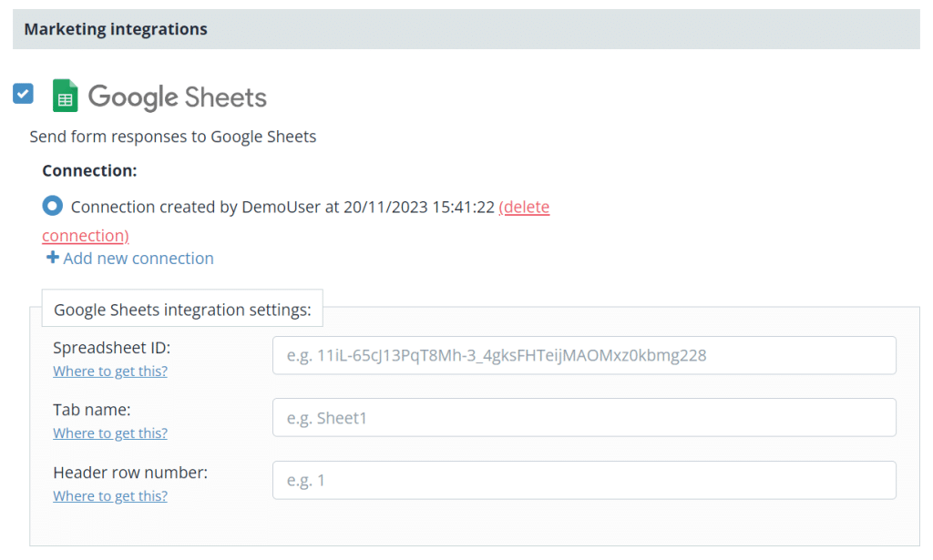Screen dimensions: 933x560
Task: Click the plus icon before Add new connection
Action: coord(52,258)
